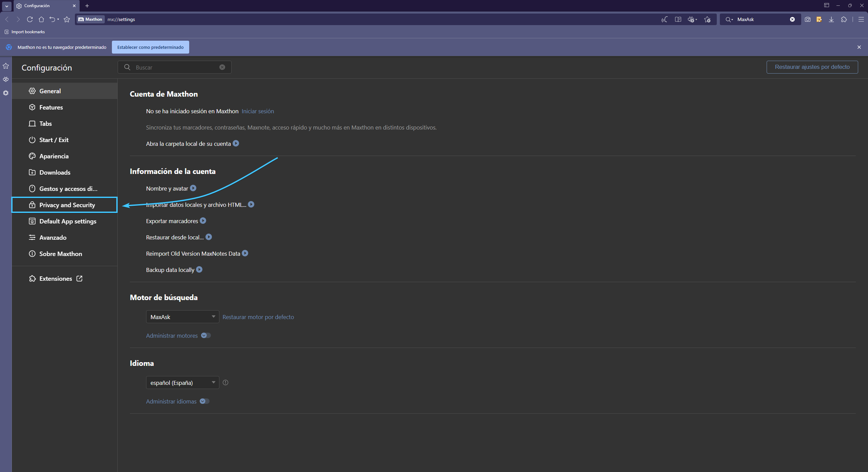Click the Maxthon badge in the address bar
Screen dimensions: 868x472
pos(91,19)
